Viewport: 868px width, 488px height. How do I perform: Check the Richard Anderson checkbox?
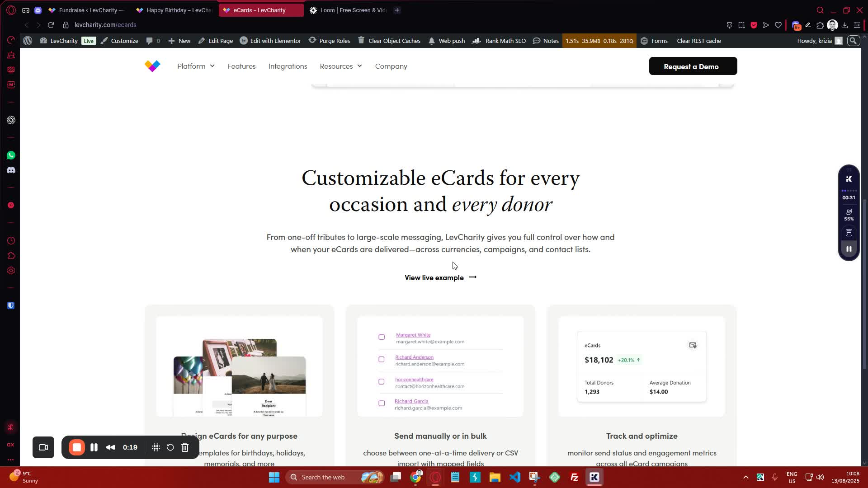[x=382, y=360]
